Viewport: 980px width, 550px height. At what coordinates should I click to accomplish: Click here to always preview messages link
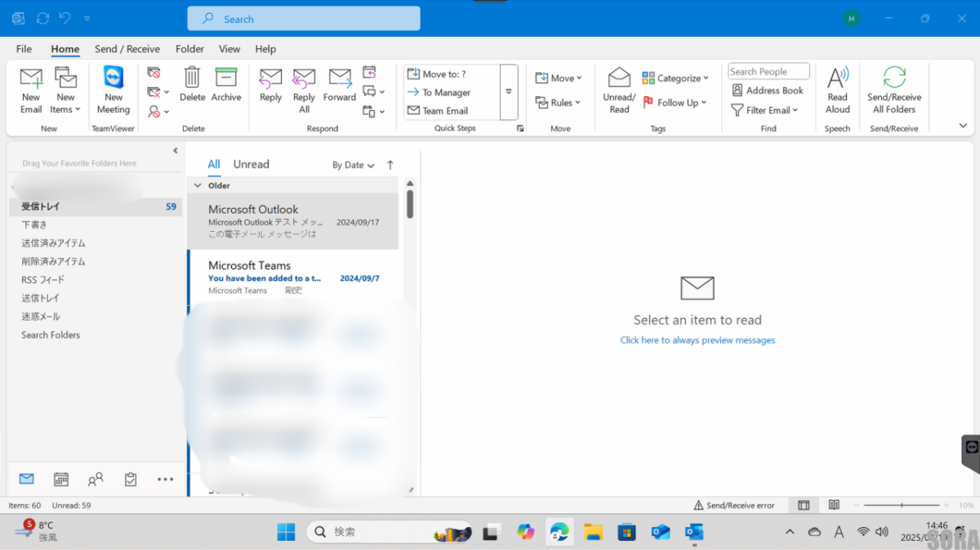click(x=697, y=340)
